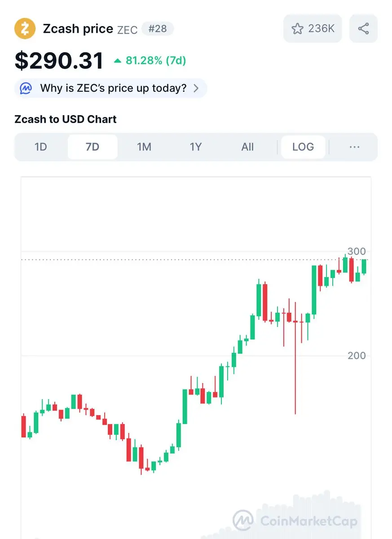
Task: Click the 81.28% (7d) change label
Action: [156, 61]
